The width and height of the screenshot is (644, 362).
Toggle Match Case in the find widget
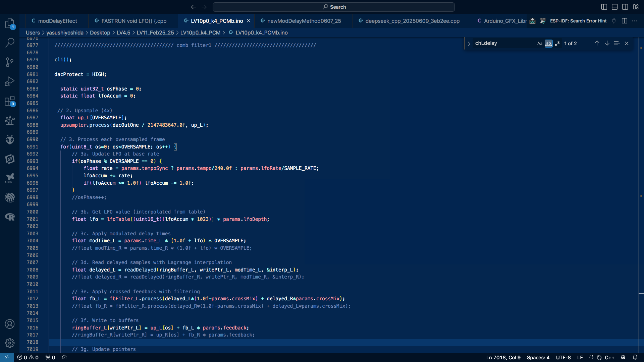pos(540,44)
